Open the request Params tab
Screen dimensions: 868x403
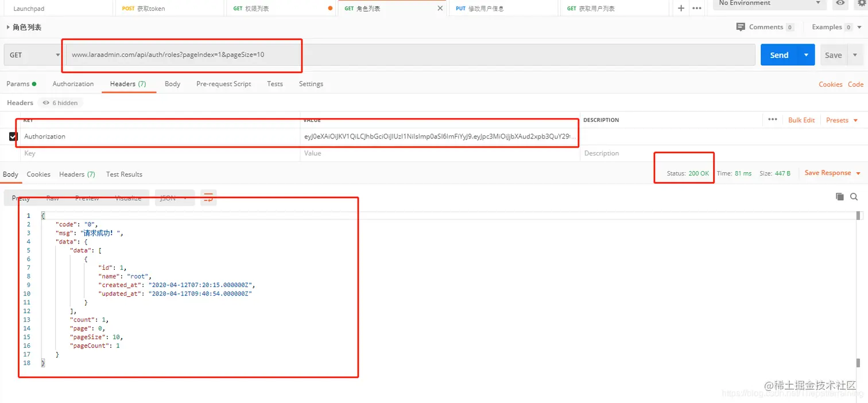(21, 84)
